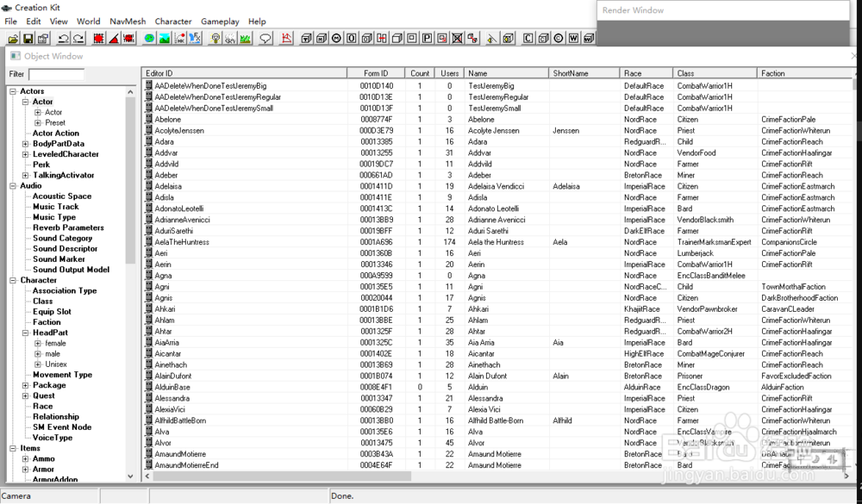Image resolution: width=862 pixels, height=504 pixels.
Task: Toggle the sky toolbar icon
Action: coord(230,38)
